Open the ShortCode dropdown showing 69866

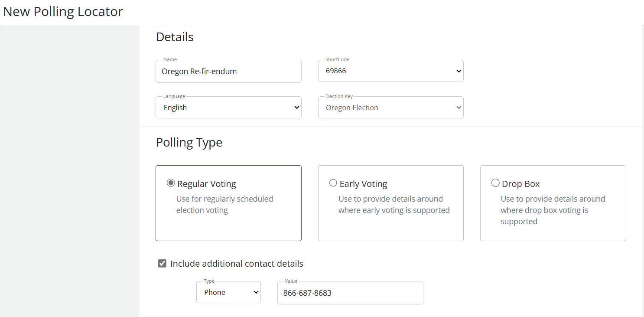(390, 71)
